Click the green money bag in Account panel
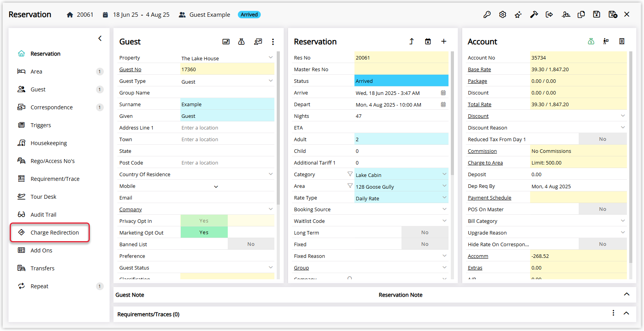644x331 pixels. pyautogui.click(x=591, y=41)
